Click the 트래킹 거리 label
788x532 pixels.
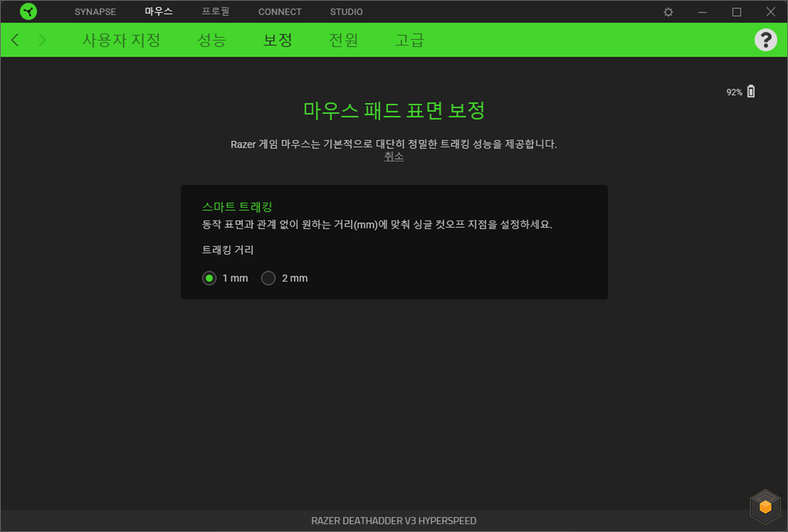coord(228,250)
